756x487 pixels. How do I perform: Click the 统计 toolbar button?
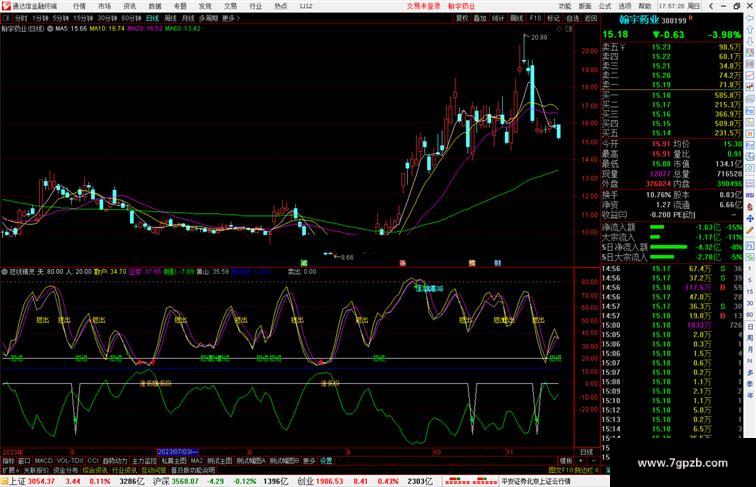coord(498,18)
